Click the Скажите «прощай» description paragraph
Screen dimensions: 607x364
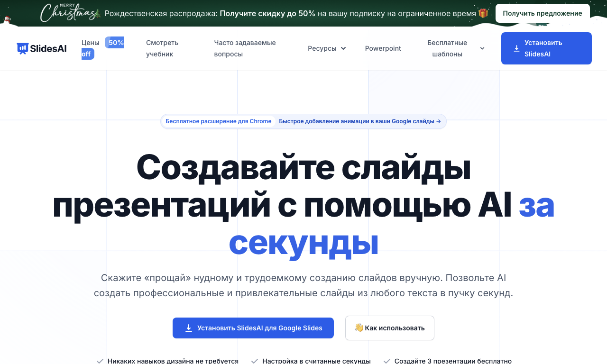point(303,285)
